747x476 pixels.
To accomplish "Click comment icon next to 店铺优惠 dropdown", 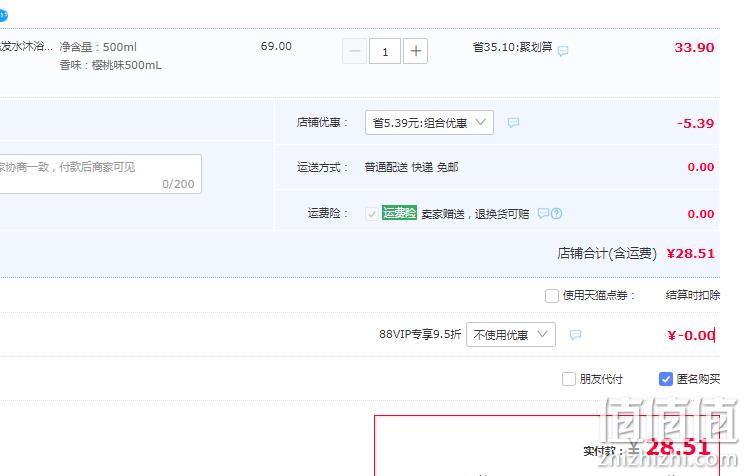I will pyautogui.click(x=513, y=122).
